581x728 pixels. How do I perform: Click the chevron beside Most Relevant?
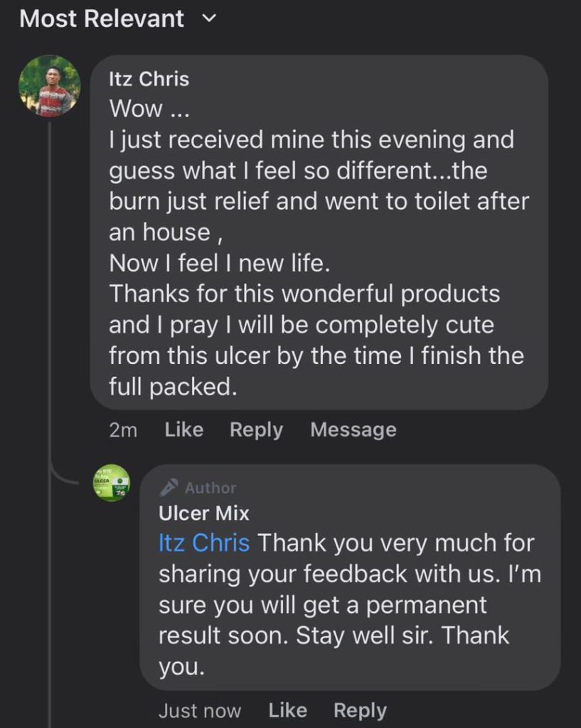[209, 19]
